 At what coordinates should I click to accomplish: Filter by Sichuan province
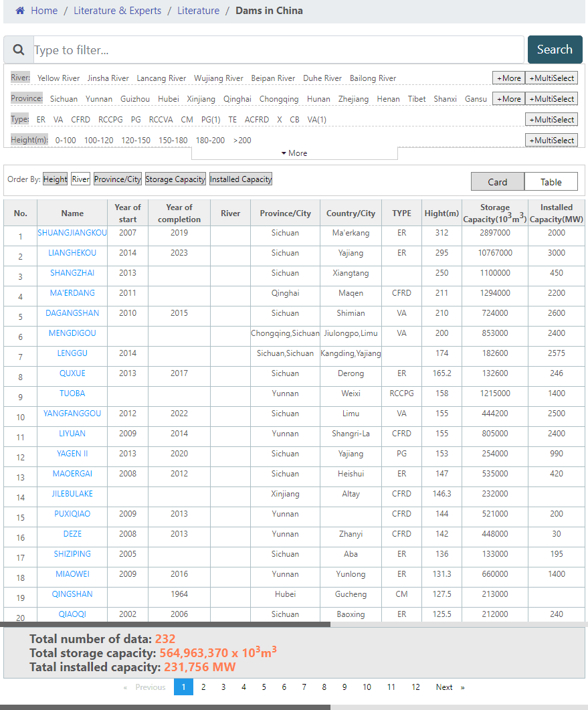pos(64,99)
